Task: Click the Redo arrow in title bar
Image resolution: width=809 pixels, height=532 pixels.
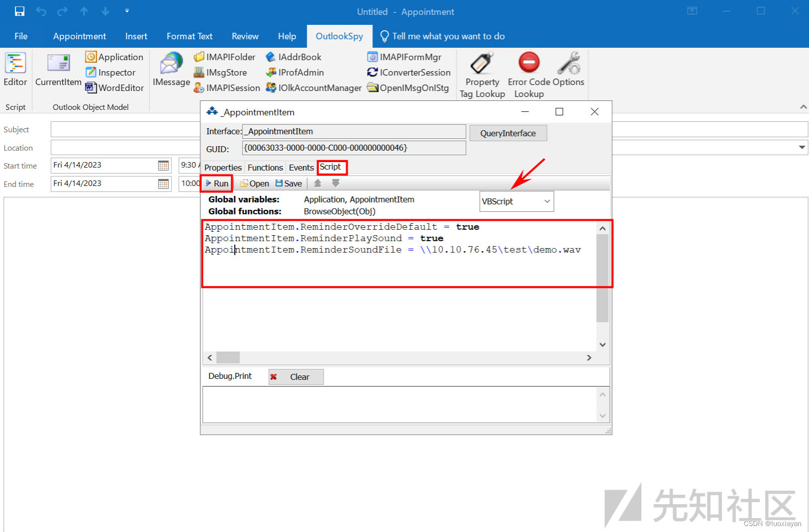Action: click(x=62, y=11)
